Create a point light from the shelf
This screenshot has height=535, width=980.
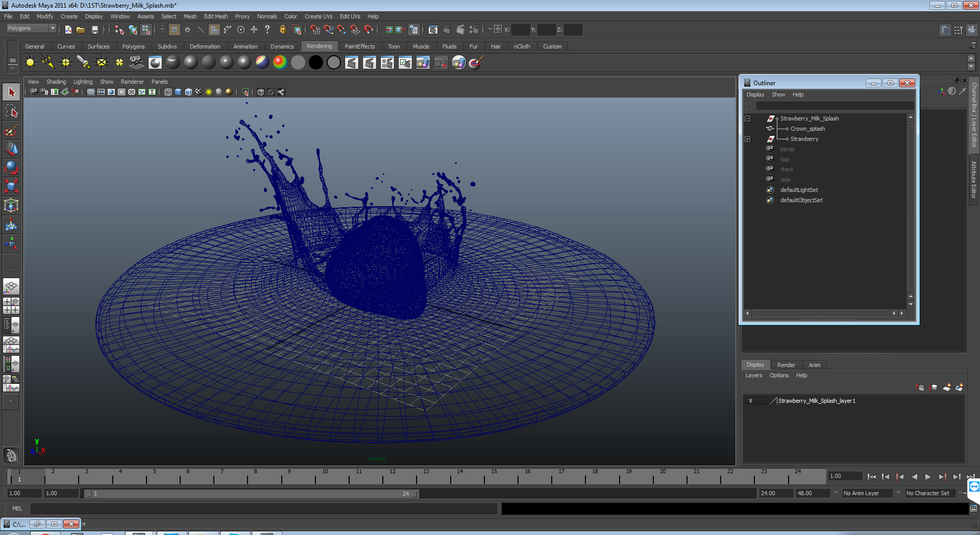[66, 62]
